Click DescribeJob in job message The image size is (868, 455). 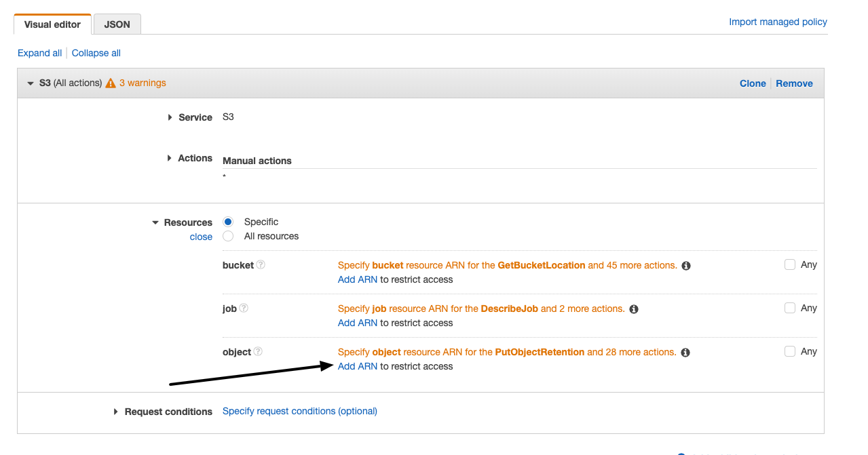coord(510,309)
